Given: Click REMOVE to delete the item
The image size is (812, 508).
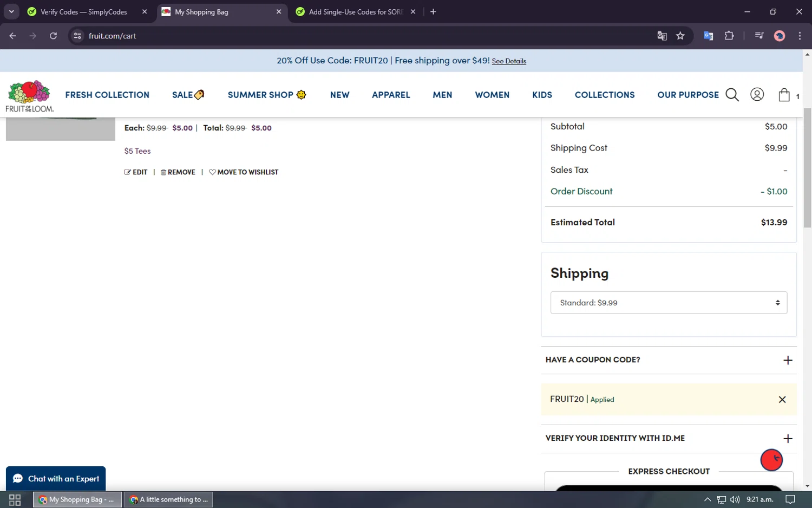Looking at the screenshot, I should (178, 172).
